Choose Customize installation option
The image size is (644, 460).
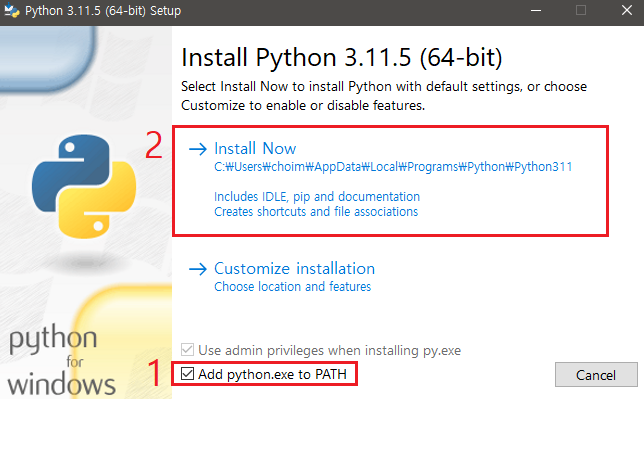click(294, 268)
